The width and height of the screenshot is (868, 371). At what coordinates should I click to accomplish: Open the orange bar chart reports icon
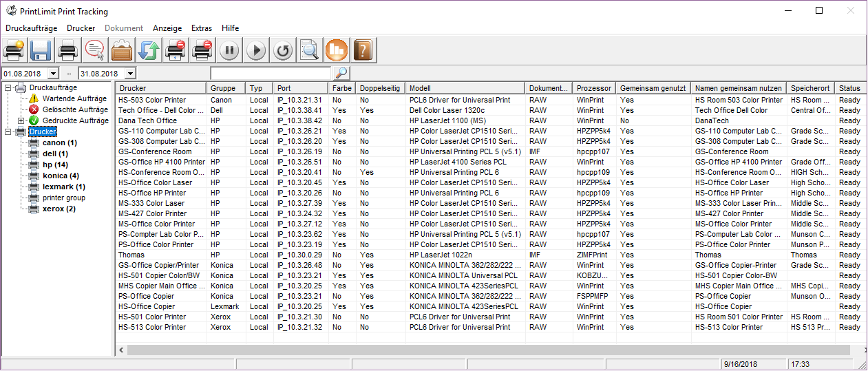coord(337,50)
